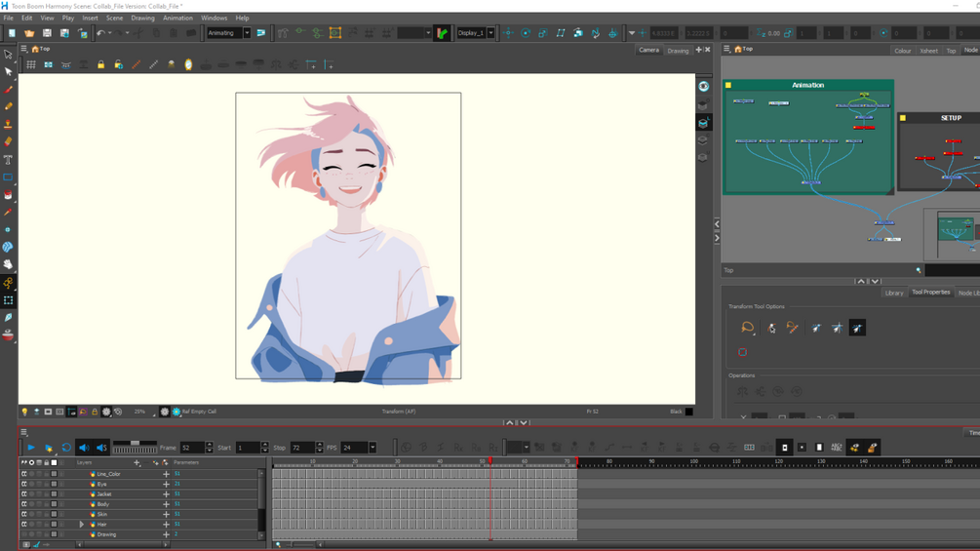
Task: Toggle visibility of the Body layer
Action: pyautogui.click(x=24, y=504)
